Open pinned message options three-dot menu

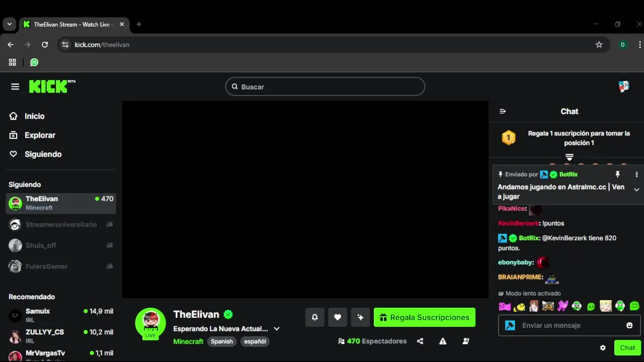click(x=636, y=174)
